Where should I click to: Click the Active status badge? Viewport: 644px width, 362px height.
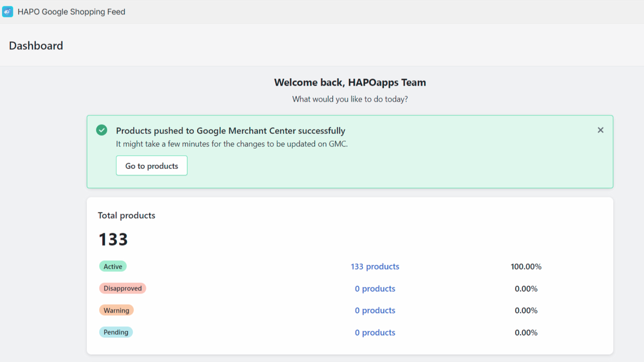tap(113, 266)
